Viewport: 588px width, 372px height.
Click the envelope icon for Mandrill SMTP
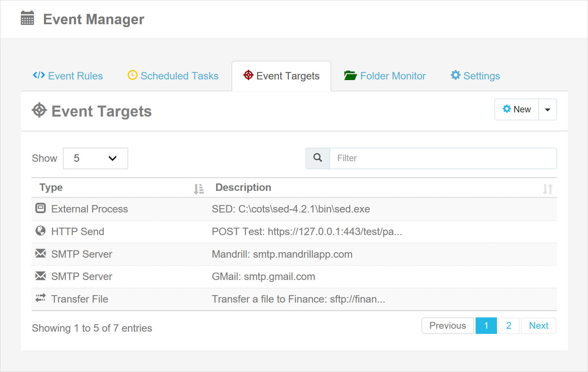tap(40, 253)
